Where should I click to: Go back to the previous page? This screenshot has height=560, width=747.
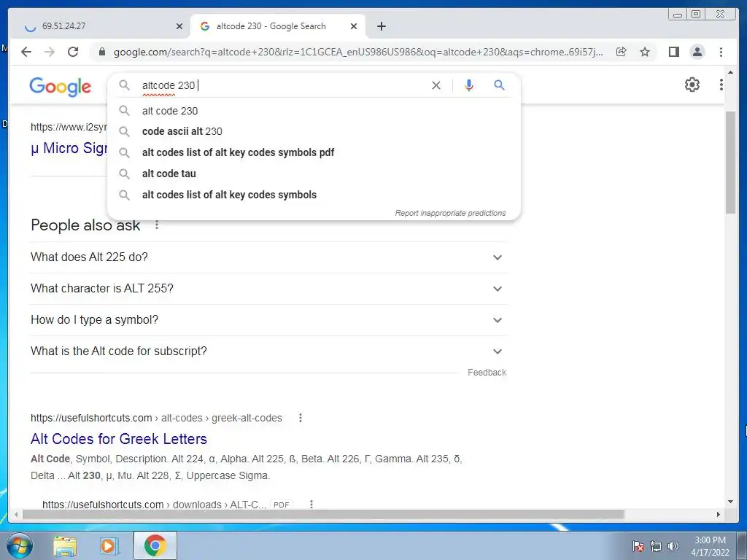(x=26, y=52)
